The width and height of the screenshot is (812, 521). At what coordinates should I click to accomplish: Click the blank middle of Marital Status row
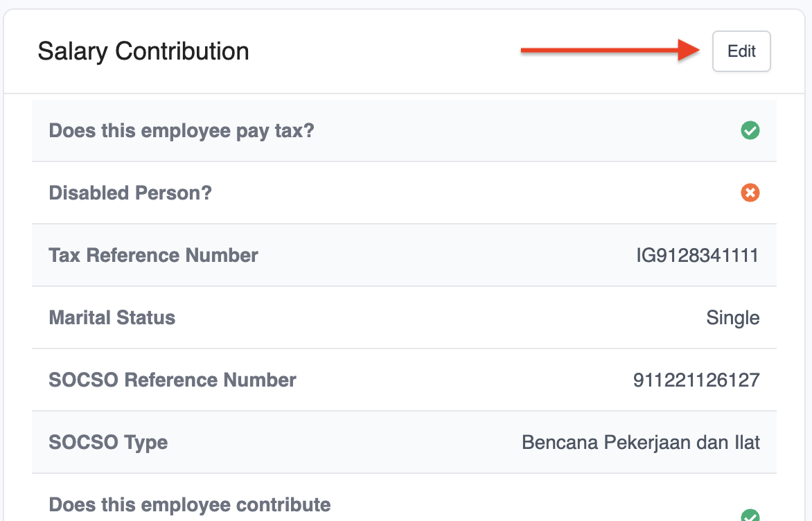tap(436, 317)
